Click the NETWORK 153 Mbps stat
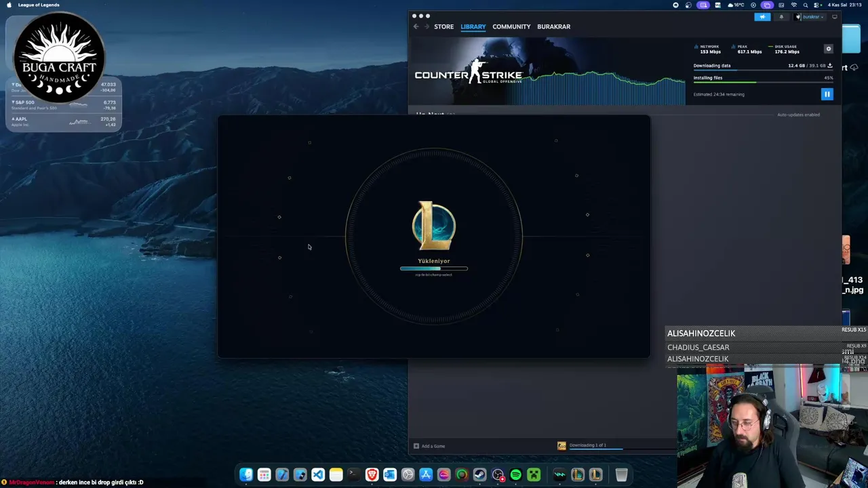 pyautogui.click(x=708, y=49)
